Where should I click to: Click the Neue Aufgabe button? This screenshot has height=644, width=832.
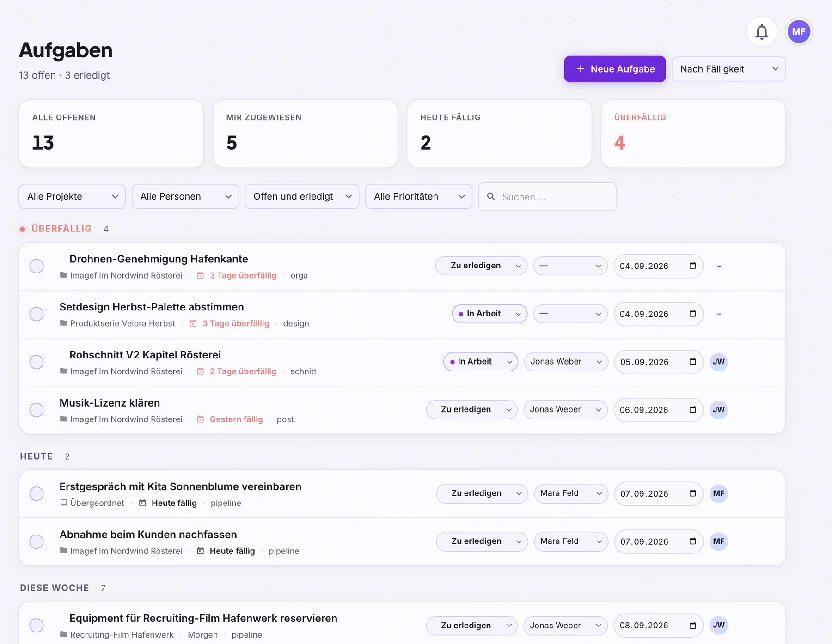point(615,69)
